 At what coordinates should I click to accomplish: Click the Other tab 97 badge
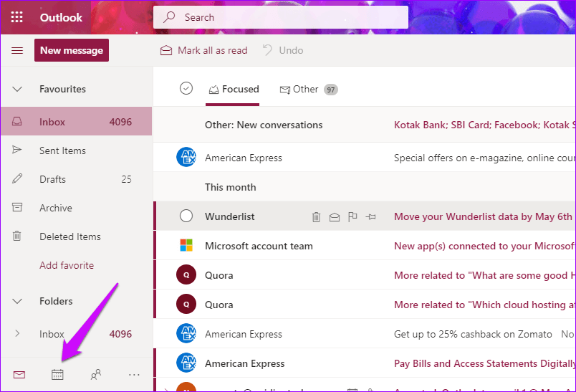(x=330, y=90)
